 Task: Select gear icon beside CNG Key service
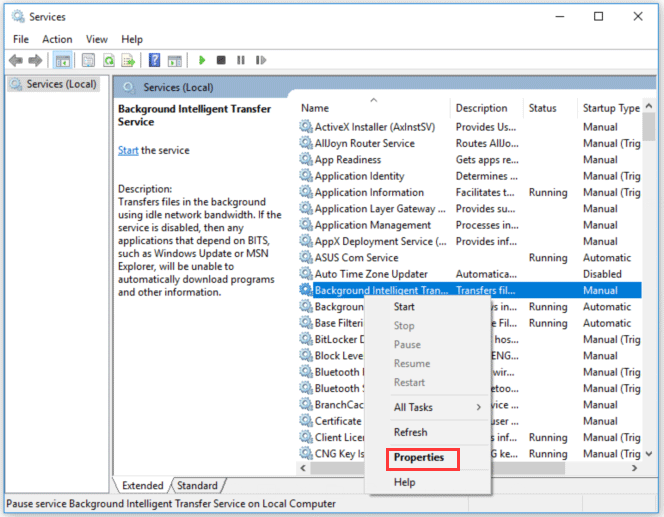point(306,453)
